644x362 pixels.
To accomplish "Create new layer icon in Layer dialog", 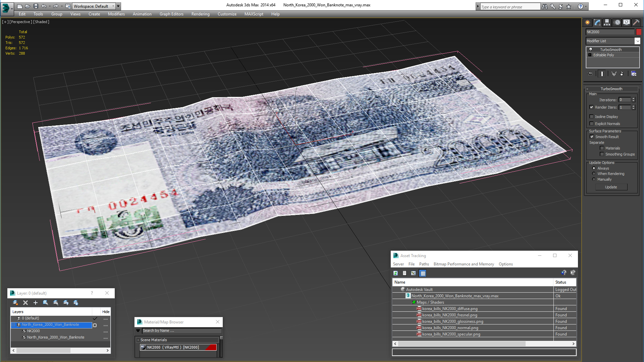I will point(15,303).
